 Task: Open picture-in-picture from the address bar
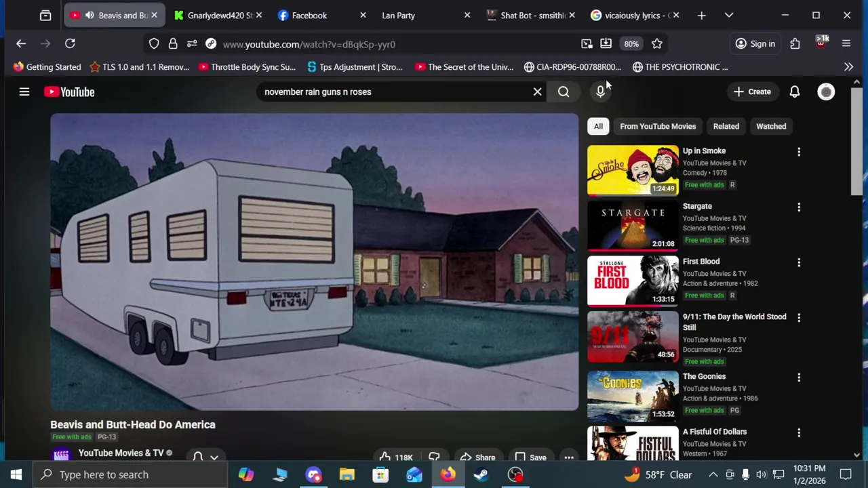tap(587, 44)
